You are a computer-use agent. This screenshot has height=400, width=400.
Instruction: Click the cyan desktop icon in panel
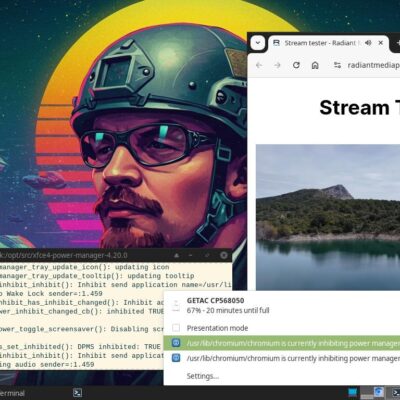(352, 392)
